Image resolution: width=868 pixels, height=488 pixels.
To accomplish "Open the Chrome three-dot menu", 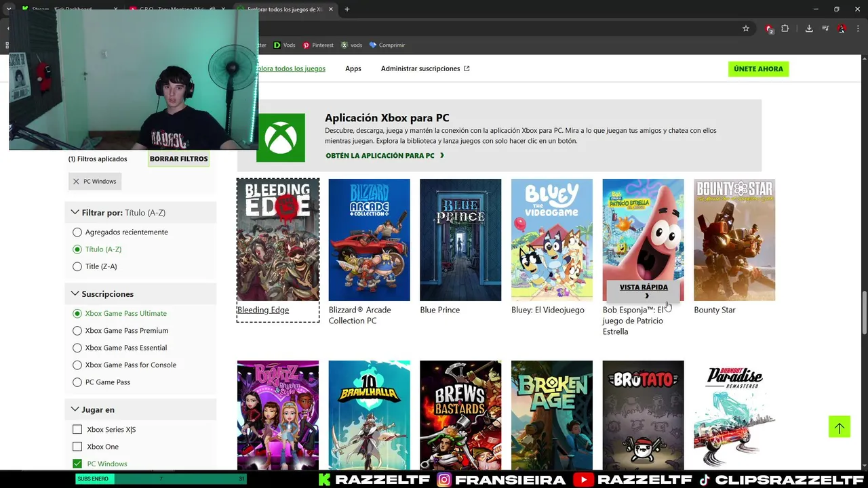I will pos(857,28).
